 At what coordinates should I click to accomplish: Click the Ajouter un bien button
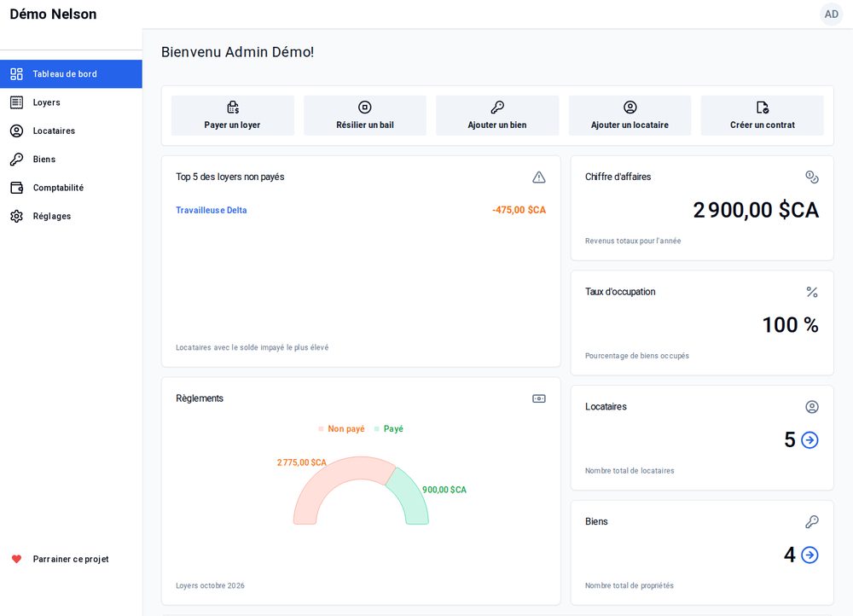point(497,115)
